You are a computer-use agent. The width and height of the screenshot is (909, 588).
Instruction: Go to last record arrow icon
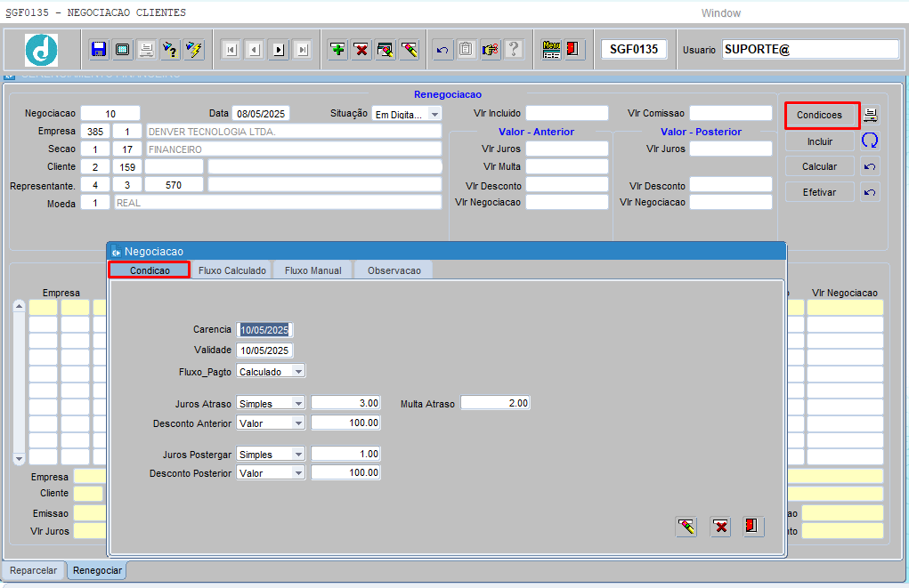click(x=303, y=49)
